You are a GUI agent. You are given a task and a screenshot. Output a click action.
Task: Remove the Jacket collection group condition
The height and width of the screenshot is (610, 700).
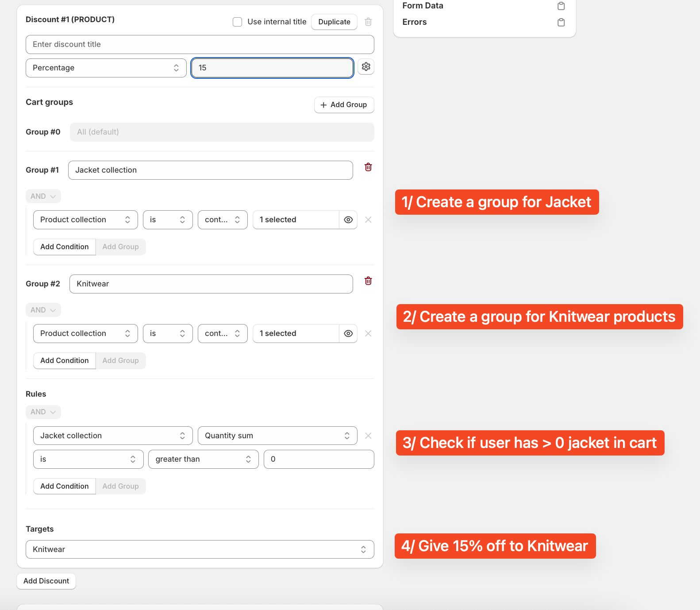tap(368, 220)
